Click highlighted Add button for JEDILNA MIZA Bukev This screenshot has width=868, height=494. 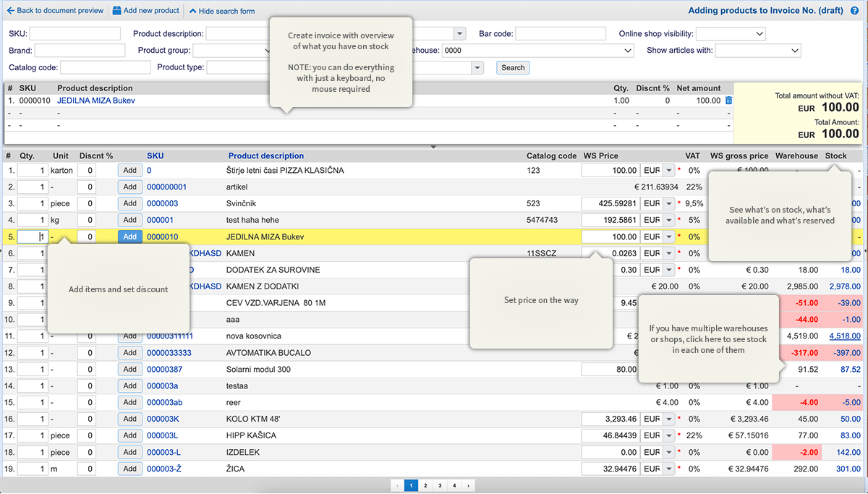click(x=130, y=237)
